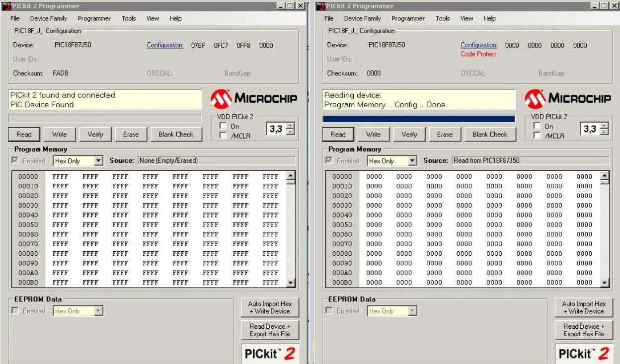Click Read Device + Export Hex File, right window

point(584,330)
